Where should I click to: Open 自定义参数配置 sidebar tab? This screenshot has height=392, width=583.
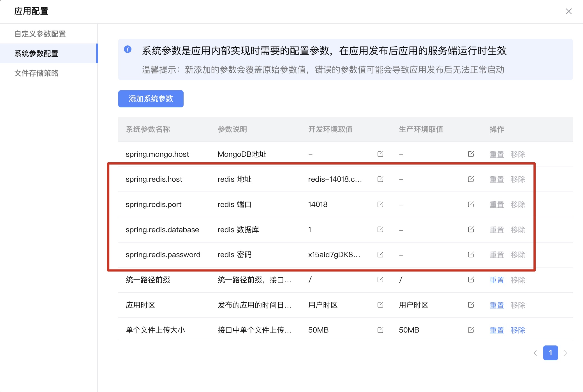tap(40, 34)
